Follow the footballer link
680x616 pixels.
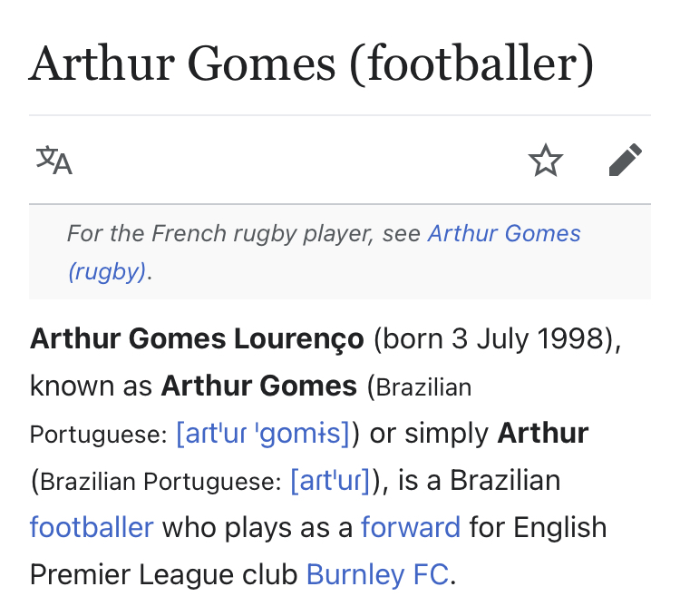coord(92,527)
